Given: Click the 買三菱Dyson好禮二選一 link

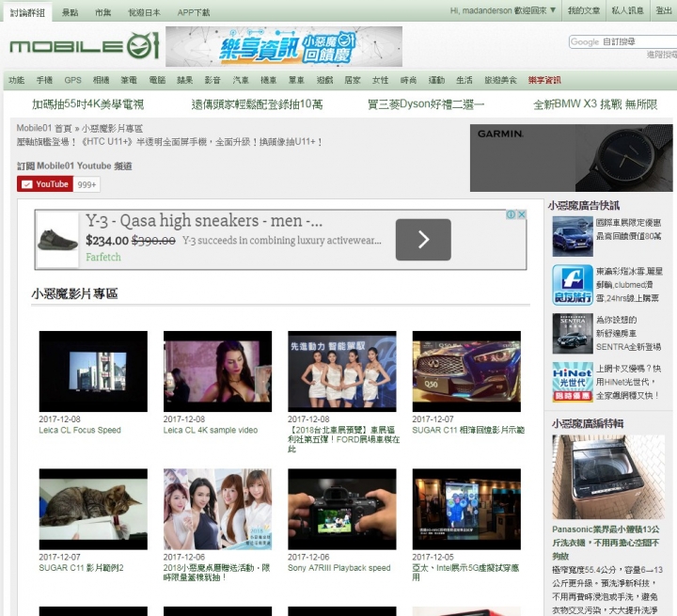Looking at the screenshot, I should click(426, 104).
